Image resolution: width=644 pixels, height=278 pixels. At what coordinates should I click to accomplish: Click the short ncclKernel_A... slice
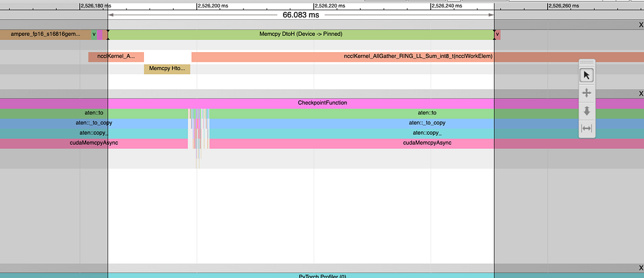pyautogui.click(x=116, y=57)
